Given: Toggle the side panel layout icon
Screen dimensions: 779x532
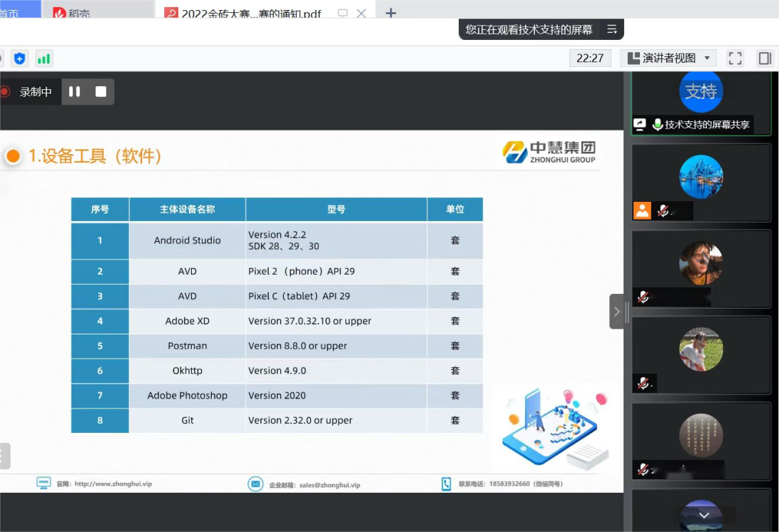Looking at the screenshot, I should coord(765,58).
